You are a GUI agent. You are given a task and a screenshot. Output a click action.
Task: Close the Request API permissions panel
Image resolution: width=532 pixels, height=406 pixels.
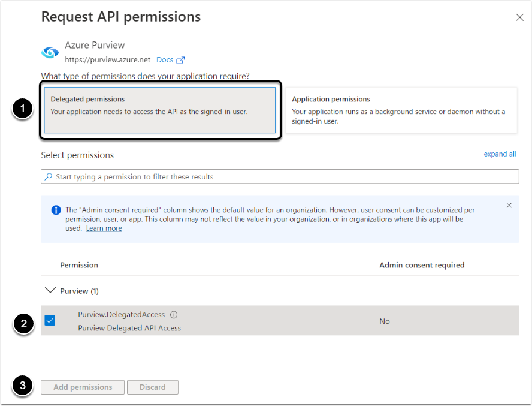[x=519, y=17]
